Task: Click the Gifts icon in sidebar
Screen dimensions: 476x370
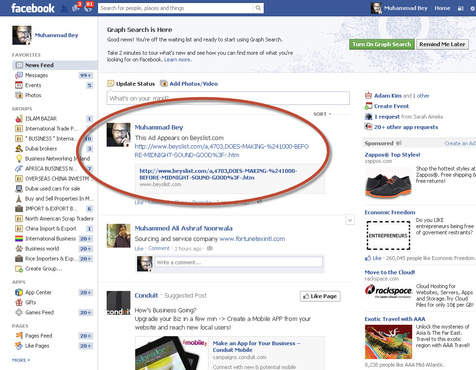Action: pos(19,302)
